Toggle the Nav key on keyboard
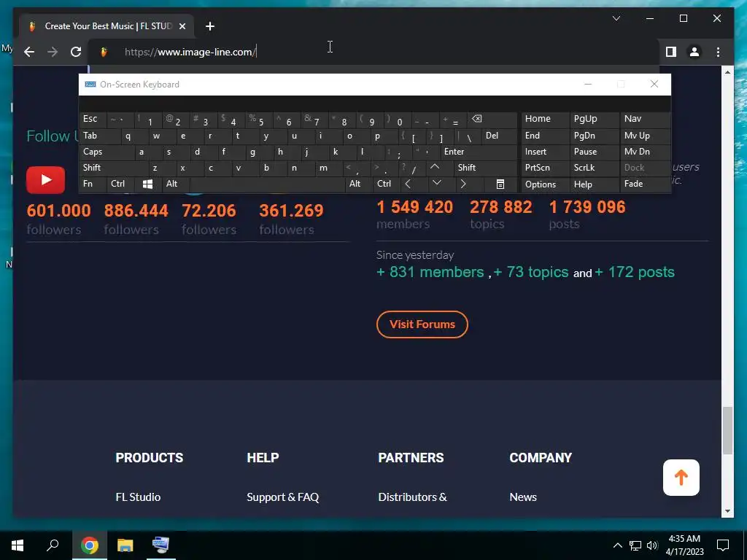 click(x=645, y=119)
